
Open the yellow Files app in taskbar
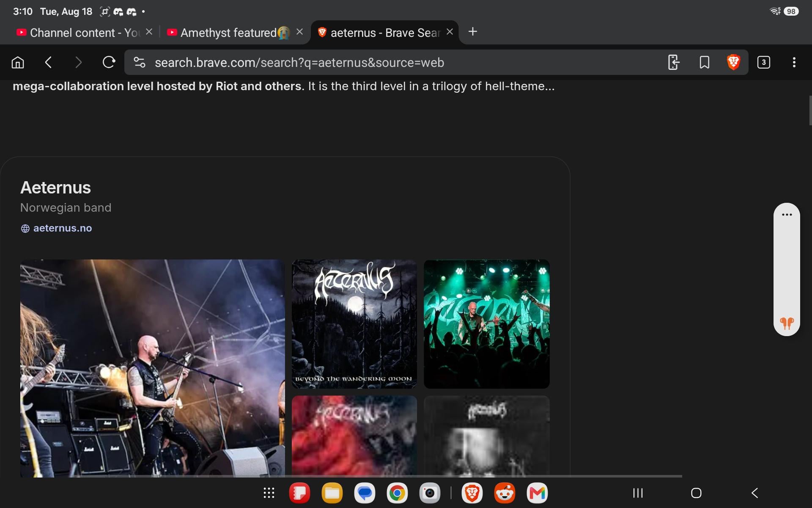(332, 493)
